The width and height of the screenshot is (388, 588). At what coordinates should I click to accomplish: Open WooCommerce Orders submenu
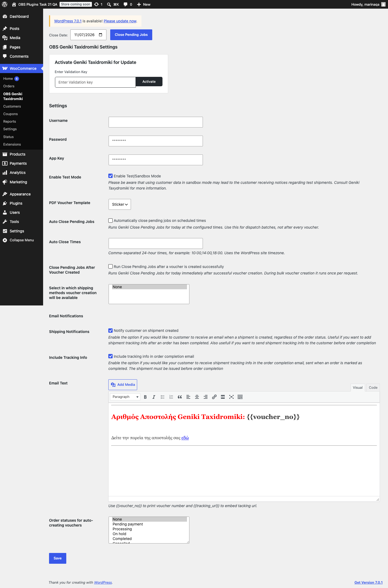pos(9,86)
